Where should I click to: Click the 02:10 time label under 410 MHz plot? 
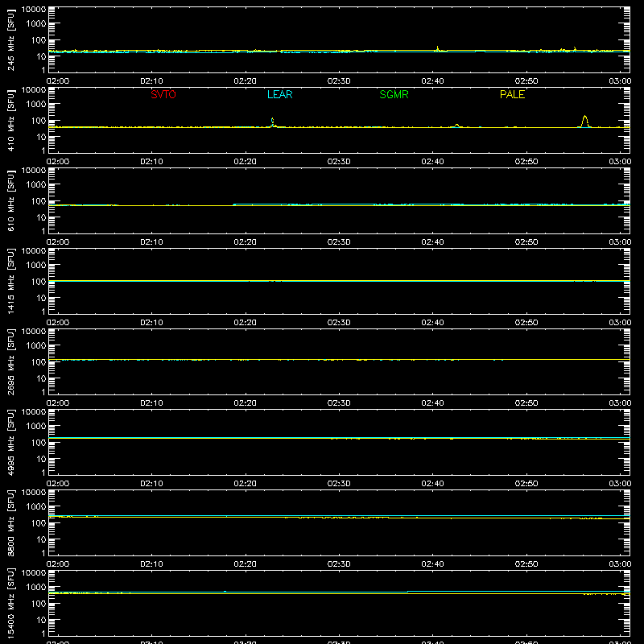[151, 162]
